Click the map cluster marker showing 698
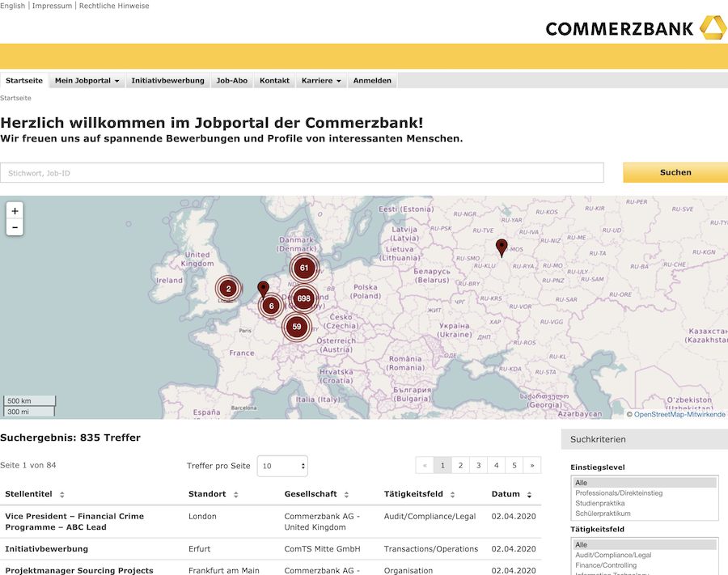Viewport: 728px width, 575px height. 303,298
